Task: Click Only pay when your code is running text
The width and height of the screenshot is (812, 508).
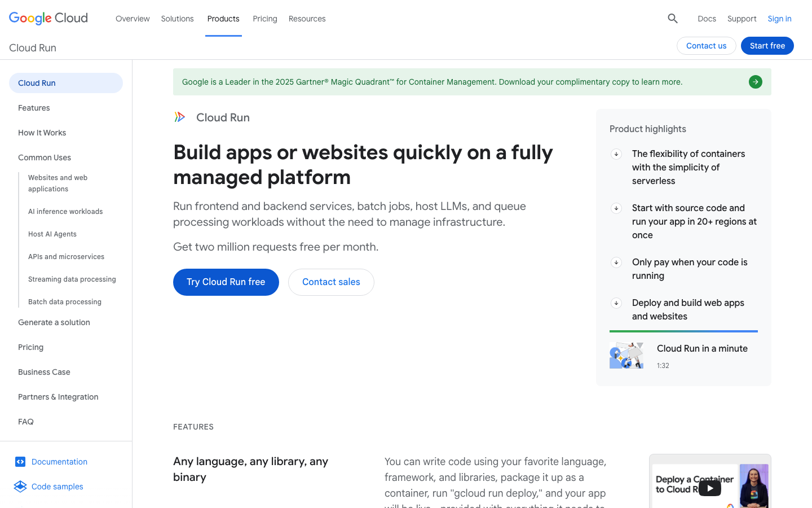Action: pyautogui.click(x=690, y=269)
